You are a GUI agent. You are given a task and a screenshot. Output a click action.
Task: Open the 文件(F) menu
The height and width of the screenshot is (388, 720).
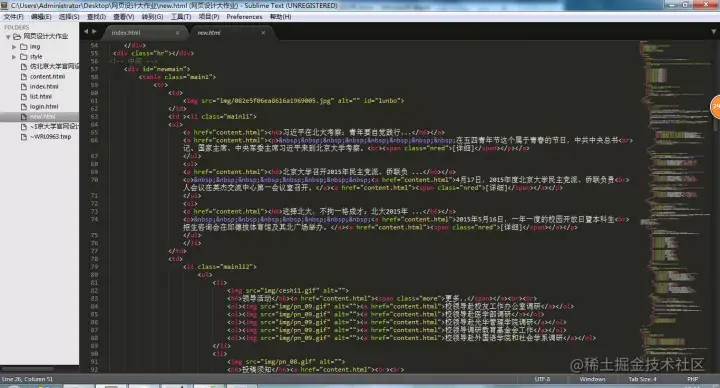(13, 17)
